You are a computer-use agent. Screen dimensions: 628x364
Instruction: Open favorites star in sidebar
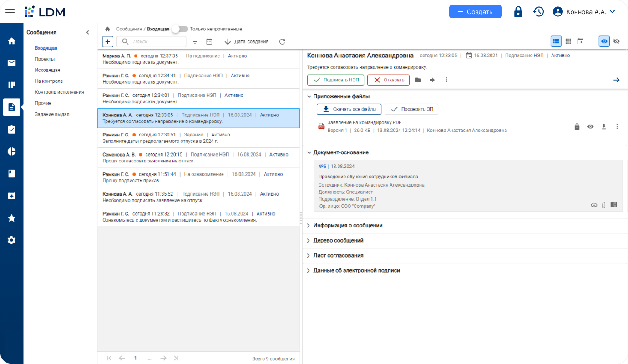pos(12,218)
